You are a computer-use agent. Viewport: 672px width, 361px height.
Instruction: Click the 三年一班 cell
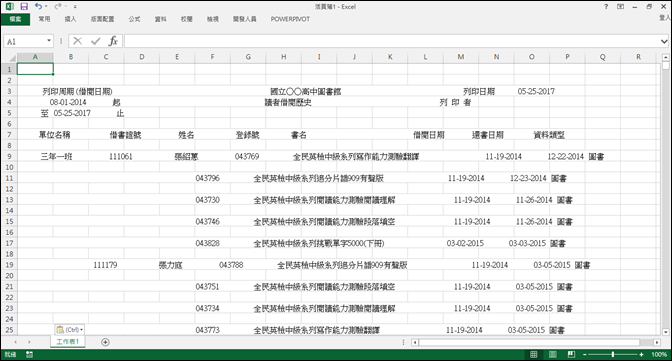57,156
